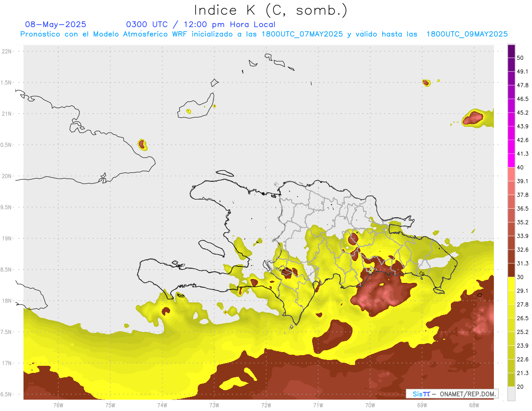Click the '50' colorbar value

pos(520,58)
